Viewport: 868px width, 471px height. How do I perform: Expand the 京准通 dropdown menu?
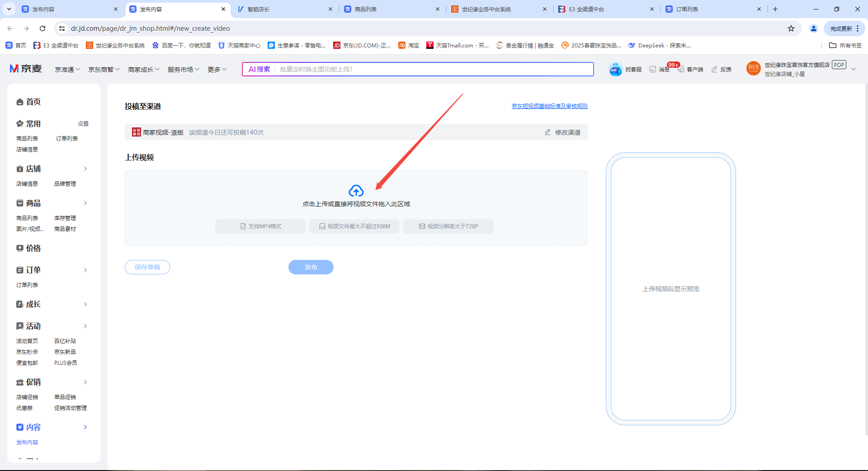pyautogui.click(x=67, y=69)
